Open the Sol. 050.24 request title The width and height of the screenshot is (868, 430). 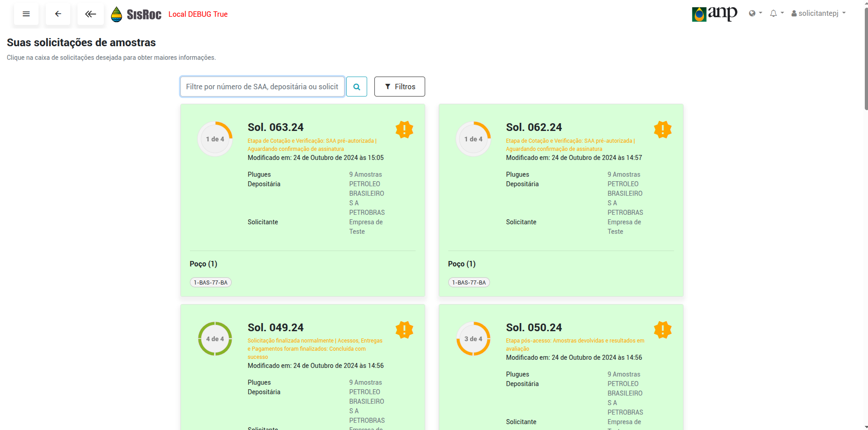point(534,328)
